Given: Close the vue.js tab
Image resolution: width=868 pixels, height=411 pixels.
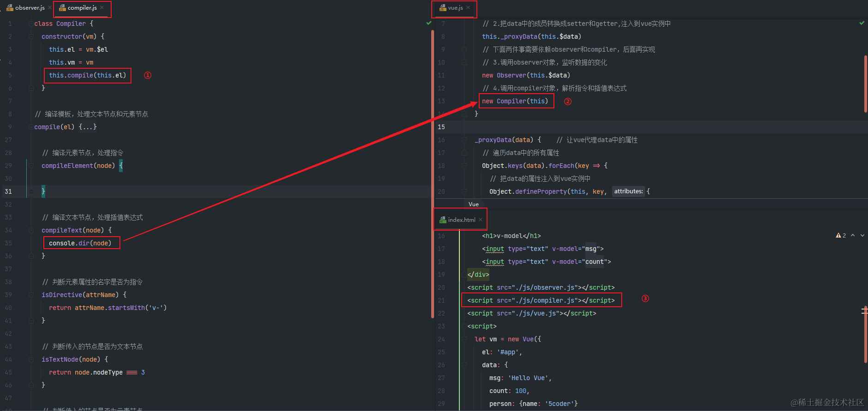Looking at the screenshot, I should pos(468,8).
